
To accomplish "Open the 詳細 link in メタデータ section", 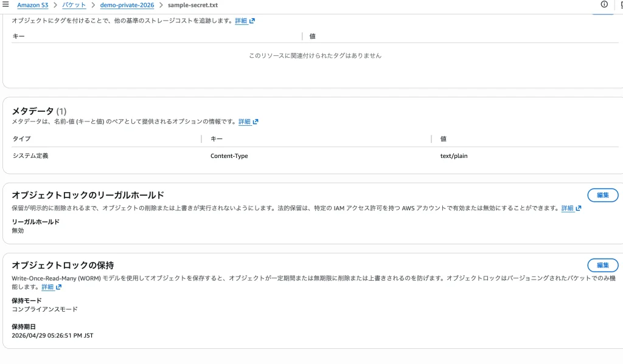I will point(245,122).
